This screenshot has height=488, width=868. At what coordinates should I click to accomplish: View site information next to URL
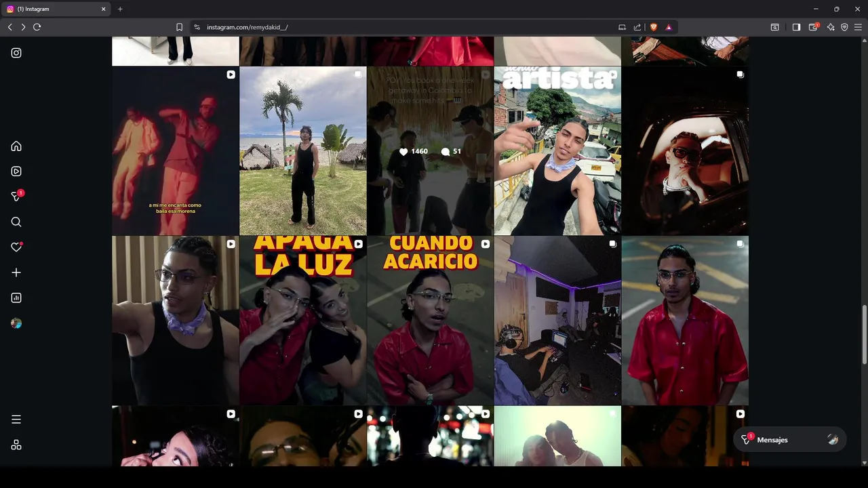pos(197,27)
